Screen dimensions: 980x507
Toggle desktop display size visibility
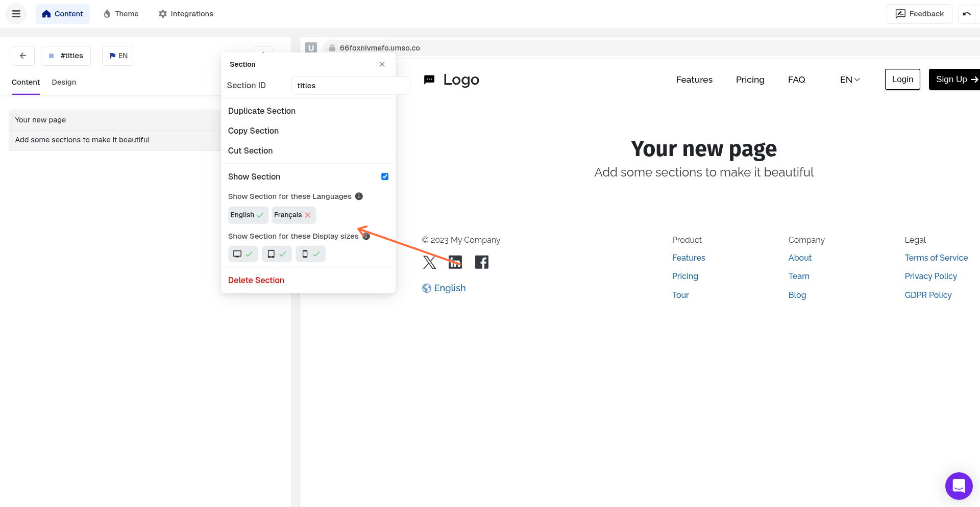click(243, 254)
